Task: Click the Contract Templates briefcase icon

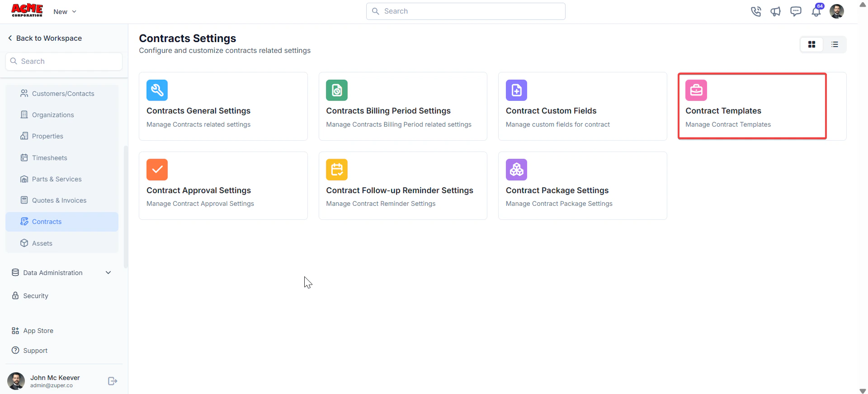Action: (x=696, y=90)
